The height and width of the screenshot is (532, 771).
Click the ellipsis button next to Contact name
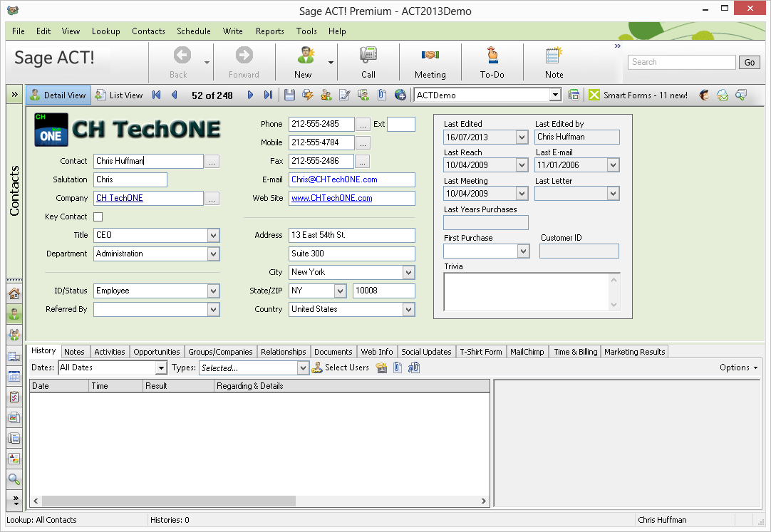pos(212,161)
